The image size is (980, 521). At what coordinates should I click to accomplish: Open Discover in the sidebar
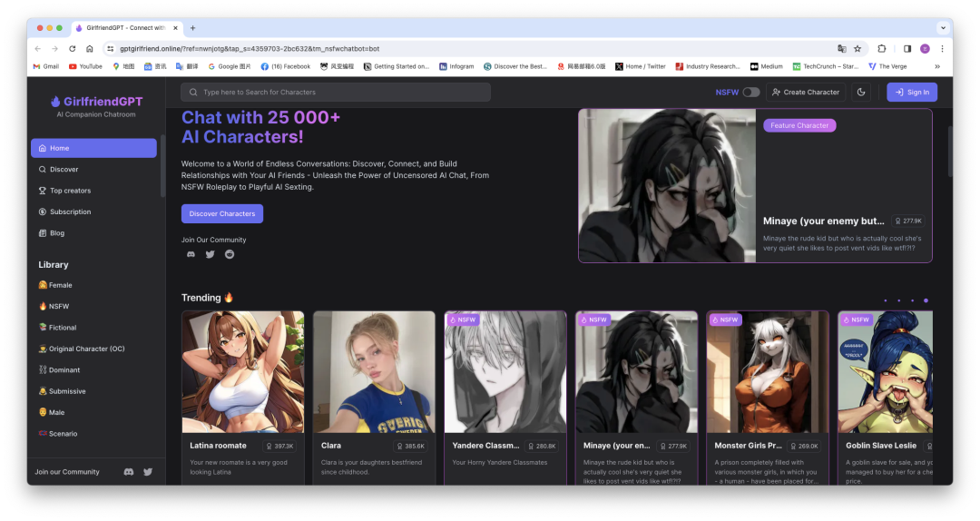[x=64, y=169]
